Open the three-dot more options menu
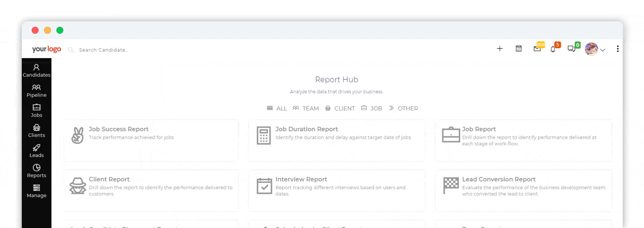The height and width of the screenshot is (228, 644). (x=617, y=49)
